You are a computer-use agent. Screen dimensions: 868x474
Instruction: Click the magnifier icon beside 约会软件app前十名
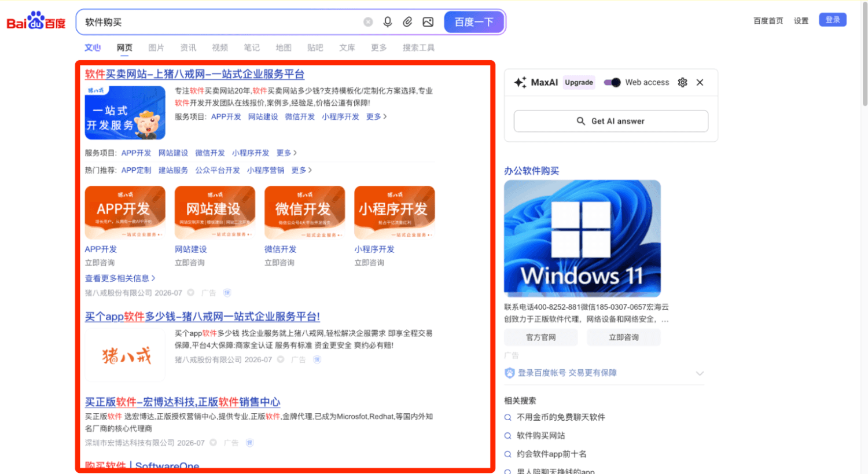(x=508, y=454)
